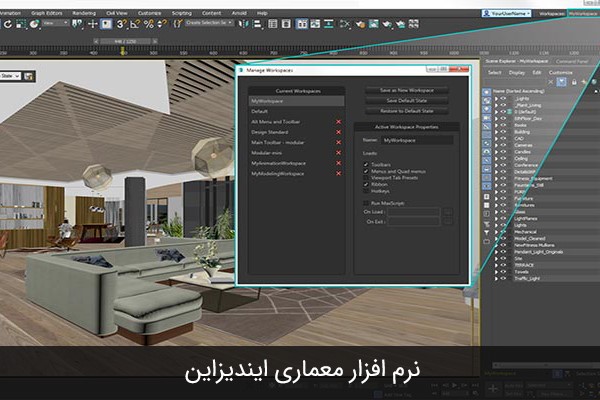Open the YourUserName account dropdown
This screenshot has height=400, width=600.
(506, 13)
